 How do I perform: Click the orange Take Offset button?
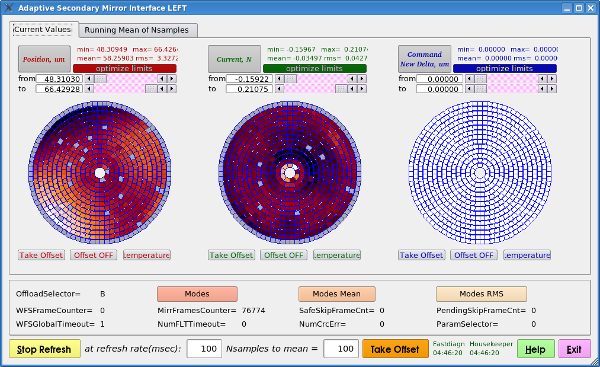click(x=395, y=349)
